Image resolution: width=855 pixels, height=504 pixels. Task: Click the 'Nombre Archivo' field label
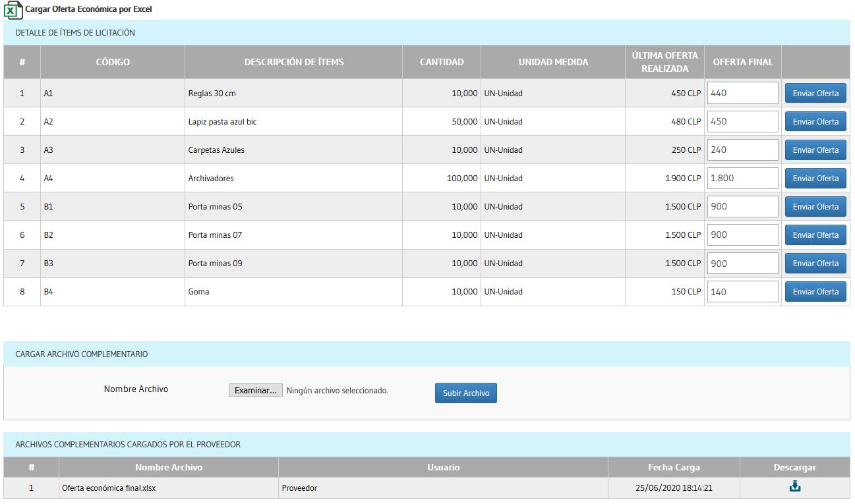[136, 389]
